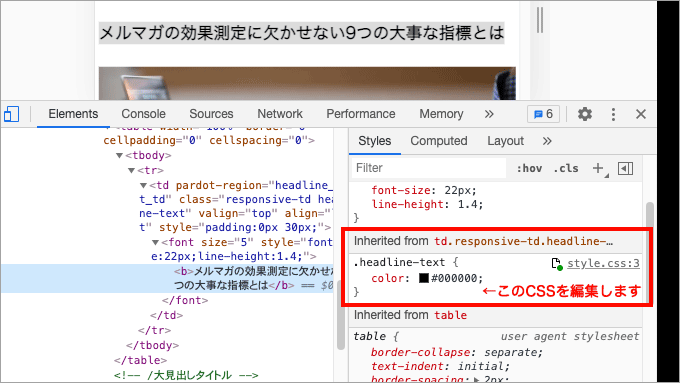The height and width of the screenshot is (383, 680).
Task: Select the </font> closing tag
Action: [x=185, y=300]
